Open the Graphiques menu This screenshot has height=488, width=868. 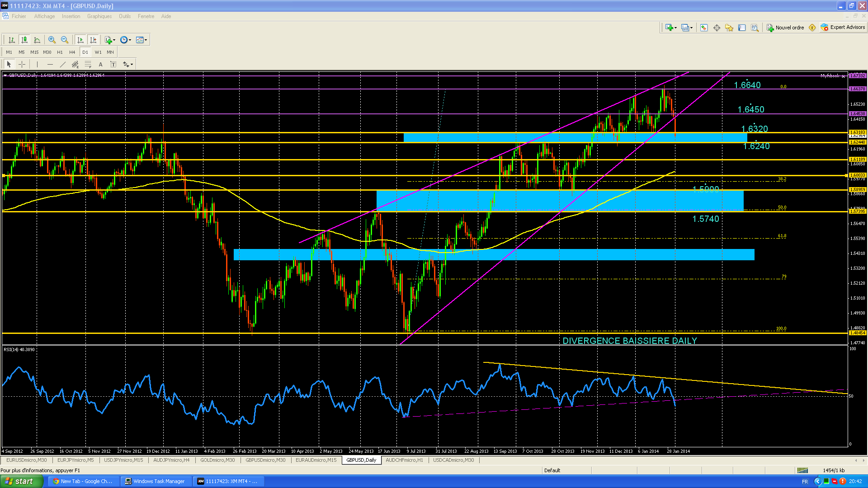[99, 16]
